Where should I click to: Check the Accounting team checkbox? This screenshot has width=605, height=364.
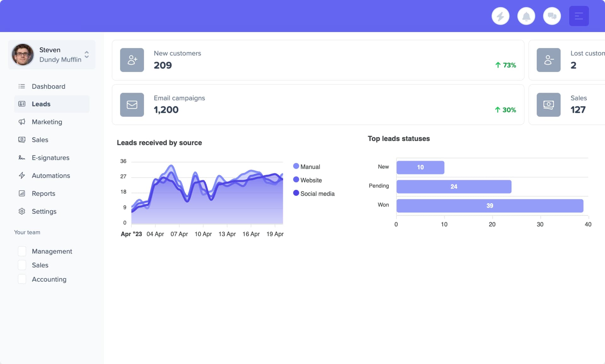coord(22,279)
